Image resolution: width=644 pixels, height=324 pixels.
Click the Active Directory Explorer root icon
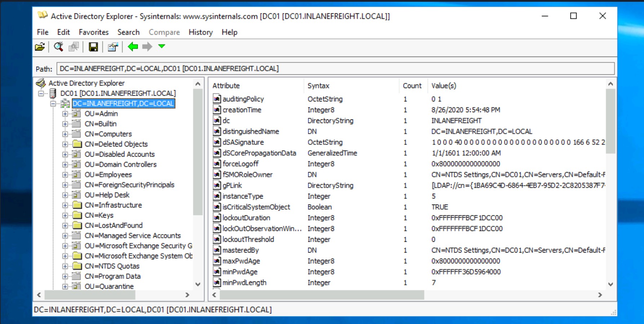(41, 83)
